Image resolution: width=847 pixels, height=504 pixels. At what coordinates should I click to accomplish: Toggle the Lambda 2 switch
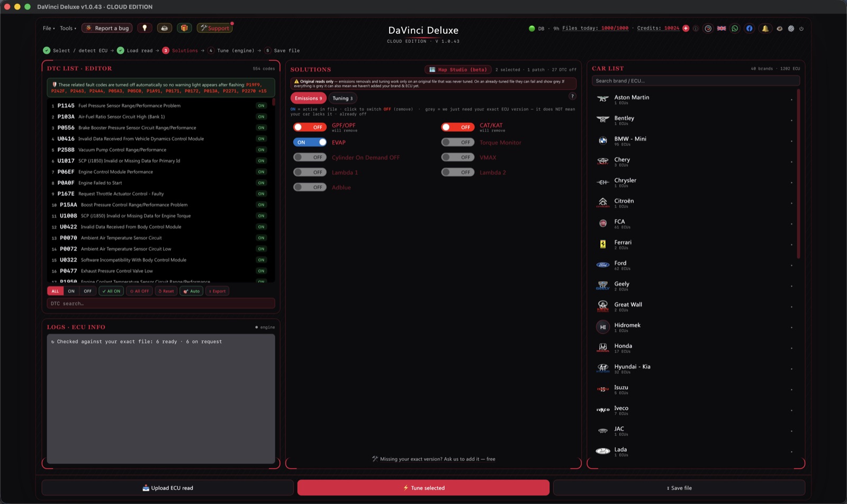458,172
